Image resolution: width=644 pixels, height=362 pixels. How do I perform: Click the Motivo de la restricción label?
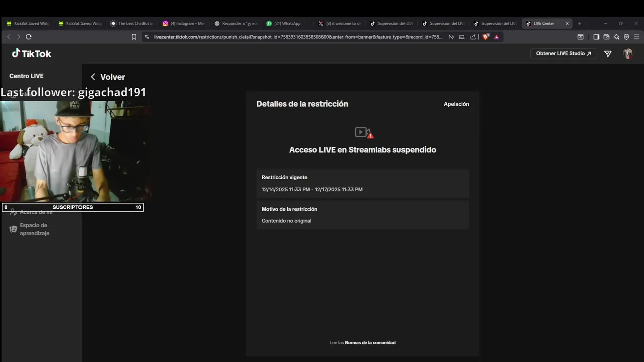click(x=289, y=209)
